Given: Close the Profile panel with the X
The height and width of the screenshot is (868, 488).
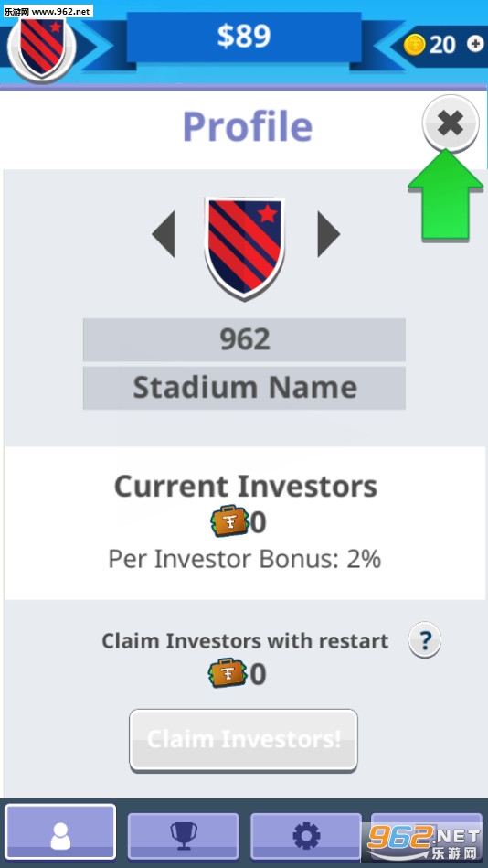Looking at the screenshot, I should click(451, 123).
